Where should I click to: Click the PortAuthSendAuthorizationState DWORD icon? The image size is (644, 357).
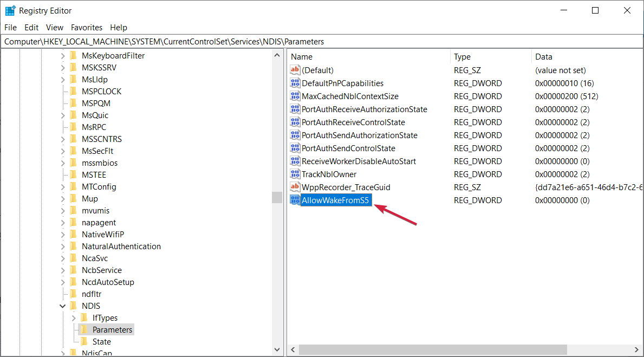click(295, 135)
